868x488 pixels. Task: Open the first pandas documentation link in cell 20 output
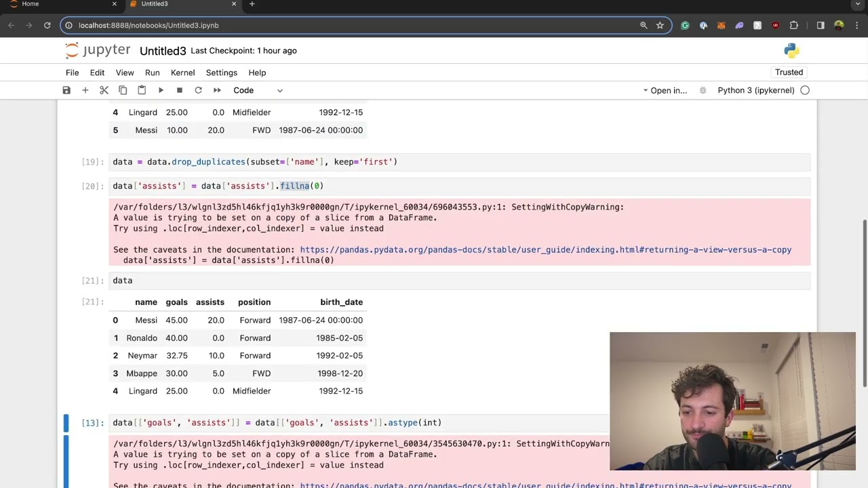pyautogui.click(x=546, y=249)
